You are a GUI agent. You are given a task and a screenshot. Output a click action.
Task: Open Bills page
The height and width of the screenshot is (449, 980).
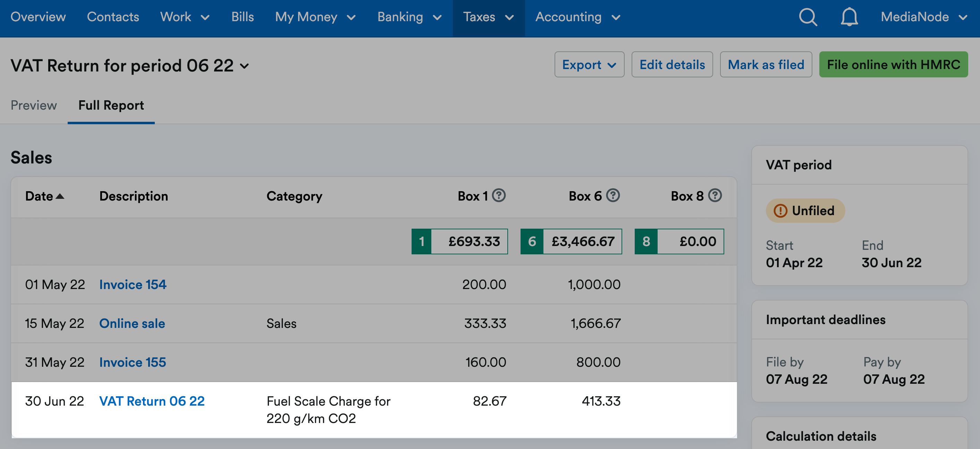tap(243, 17)
